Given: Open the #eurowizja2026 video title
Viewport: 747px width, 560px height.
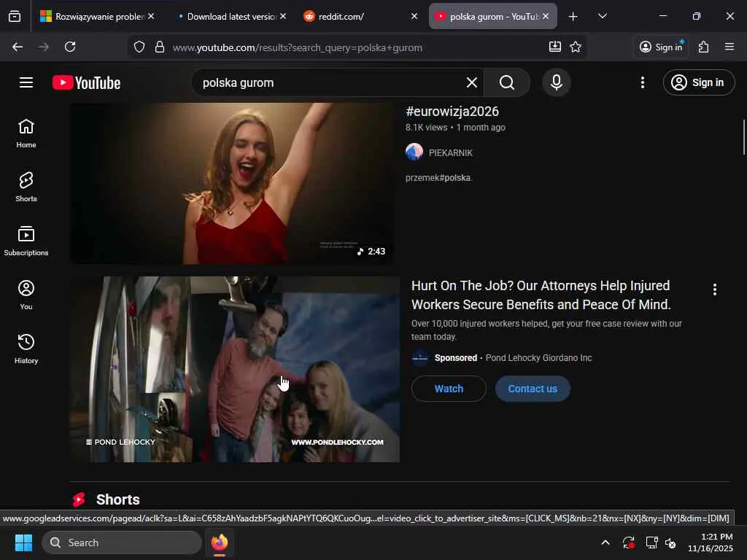Looking at the screenshot, I should 452,112.
